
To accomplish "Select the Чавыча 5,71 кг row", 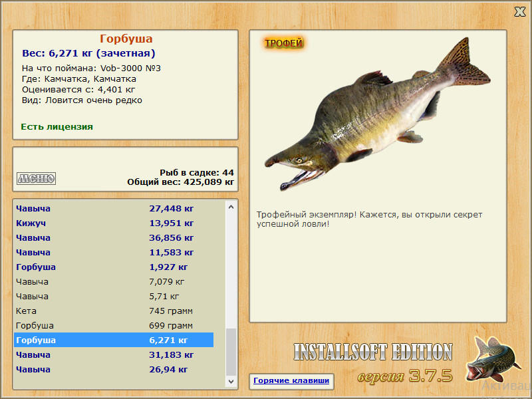I will click(114, 296).
